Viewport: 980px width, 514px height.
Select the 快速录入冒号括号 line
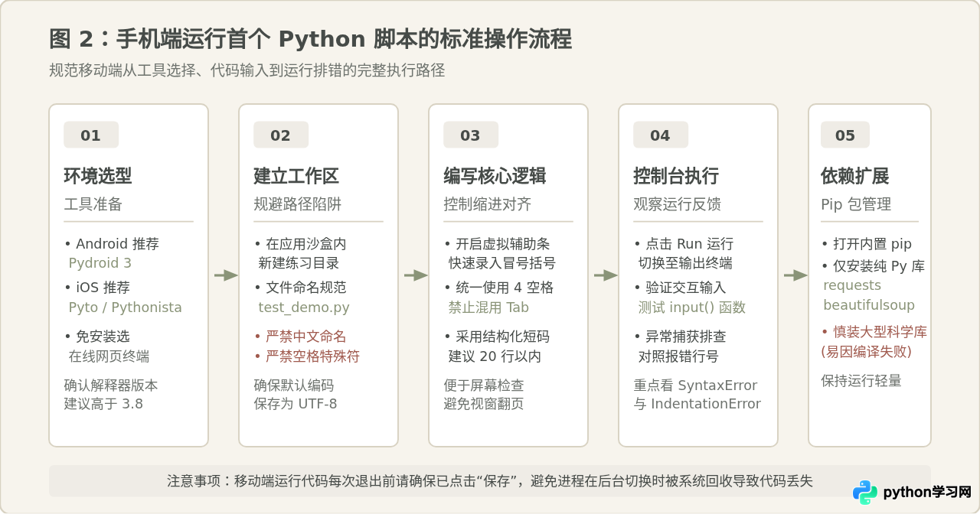[502, 263]
